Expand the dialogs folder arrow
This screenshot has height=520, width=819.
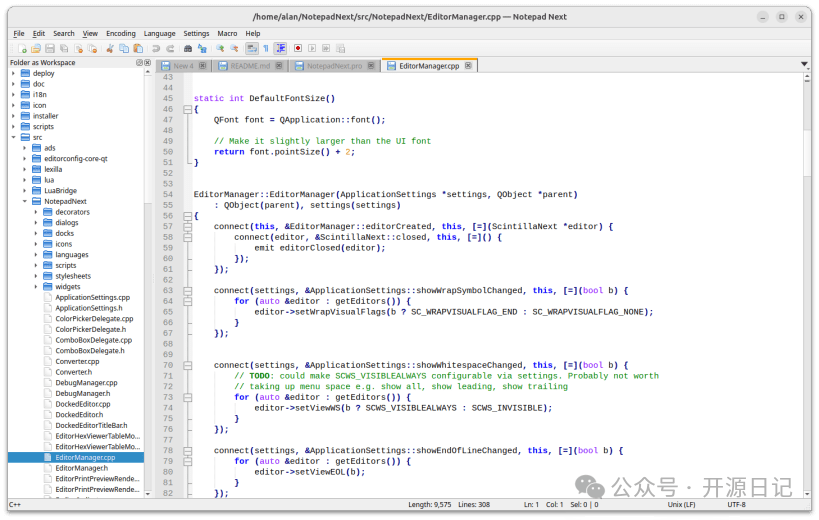pyautogui.click(x=36, y=223)
